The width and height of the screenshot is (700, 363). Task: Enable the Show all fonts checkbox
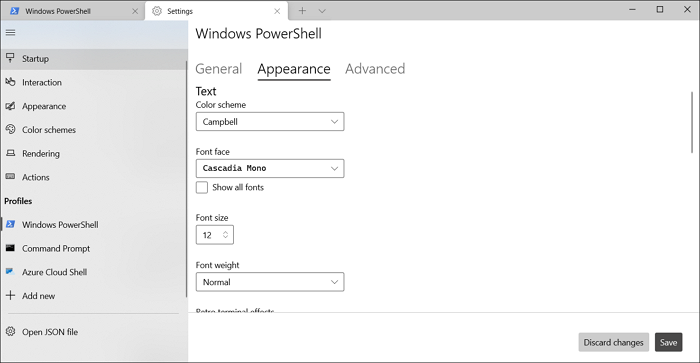(x=202, y=187)
